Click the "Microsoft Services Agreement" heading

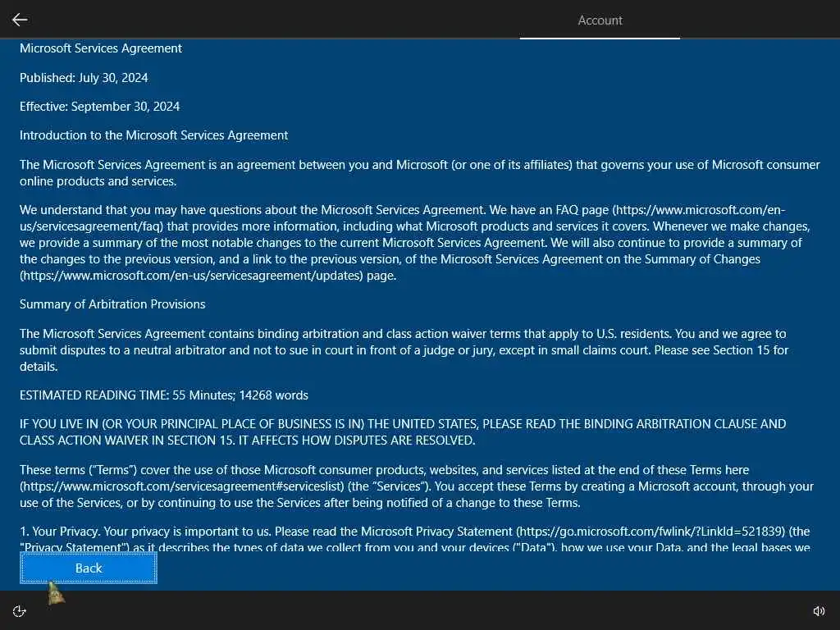(101, 48)
